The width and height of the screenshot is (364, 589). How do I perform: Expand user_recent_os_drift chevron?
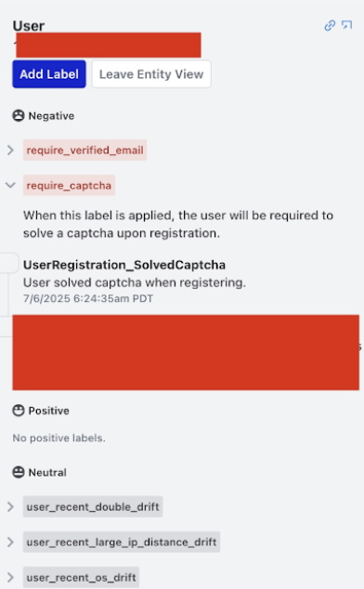click(10, 577)
